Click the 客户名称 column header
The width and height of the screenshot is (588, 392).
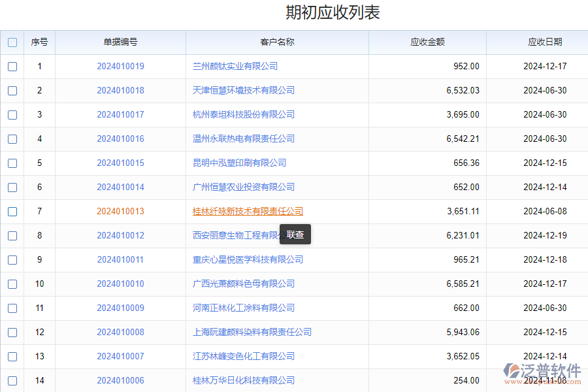pyautogui.click(x=277, y=42)
